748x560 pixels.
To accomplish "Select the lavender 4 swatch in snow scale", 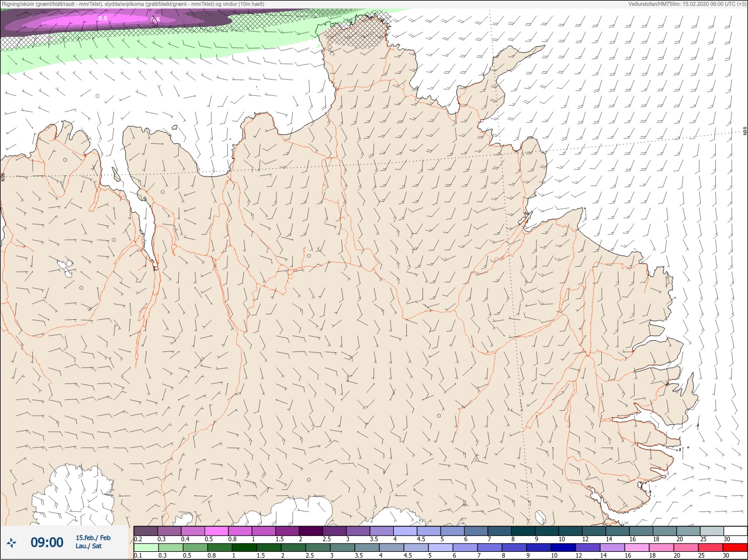I will [405, 531].
